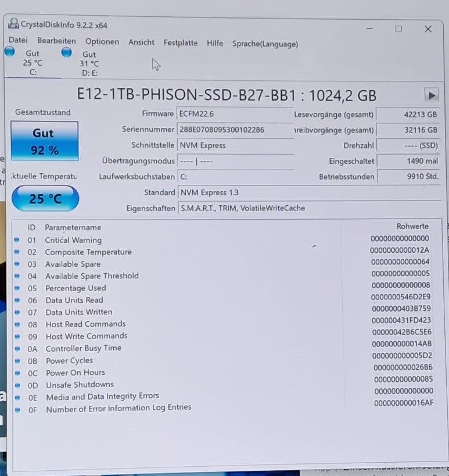Viewport: 449px width, 476px height.
Task: Open the Datei menu
Action: (18, 40)
